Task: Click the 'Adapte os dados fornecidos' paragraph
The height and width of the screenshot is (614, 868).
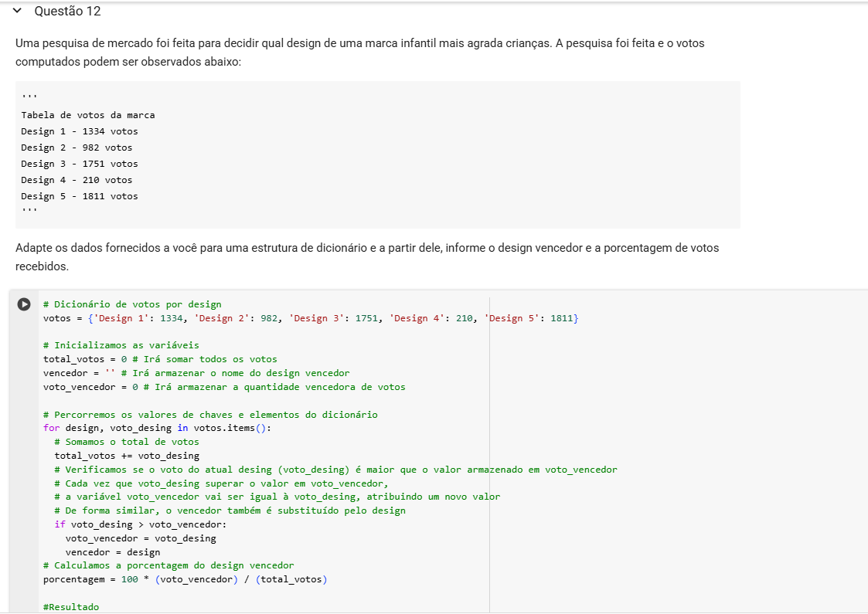Action: click(367, 256)
